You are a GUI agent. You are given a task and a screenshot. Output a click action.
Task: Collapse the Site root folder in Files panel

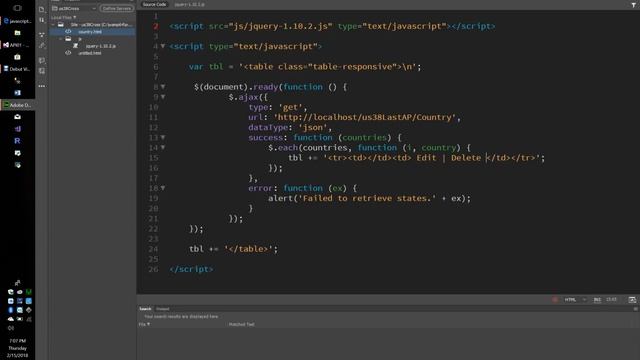coord(53,24)
